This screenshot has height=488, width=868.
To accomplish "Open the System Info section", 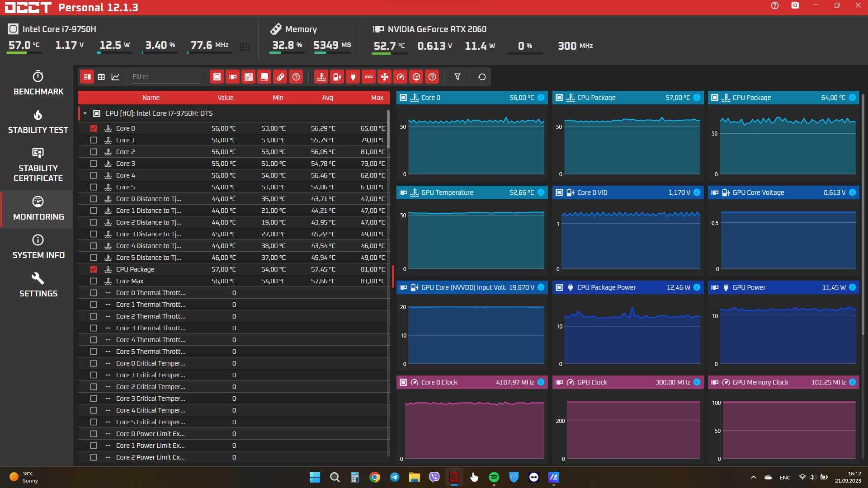I will (x=38, y=247).
